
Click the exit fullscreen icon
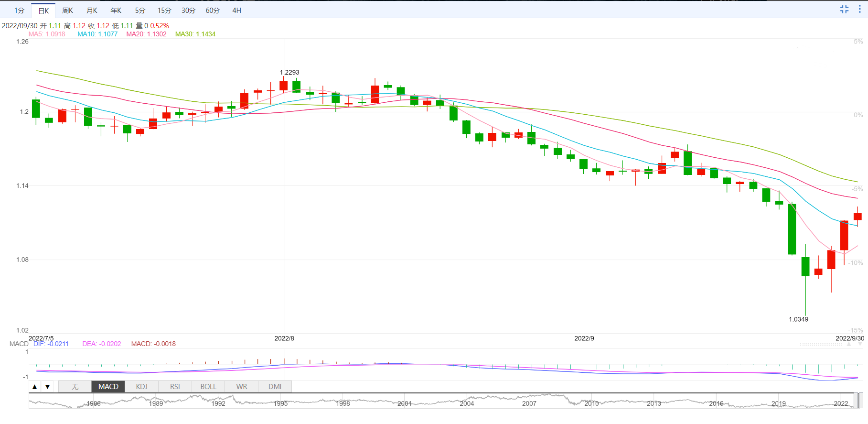pos(844,9)
